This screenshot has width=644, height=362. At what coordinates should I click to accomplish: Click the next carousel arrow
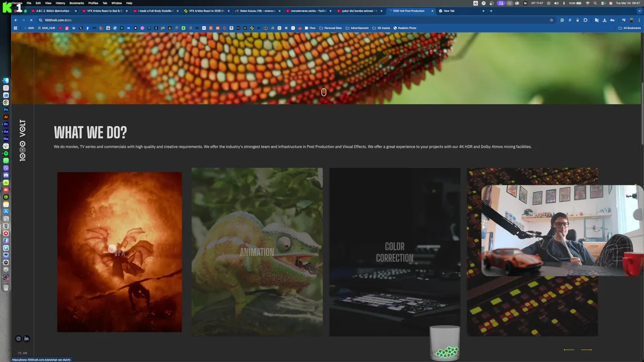(x=587, y=349)
